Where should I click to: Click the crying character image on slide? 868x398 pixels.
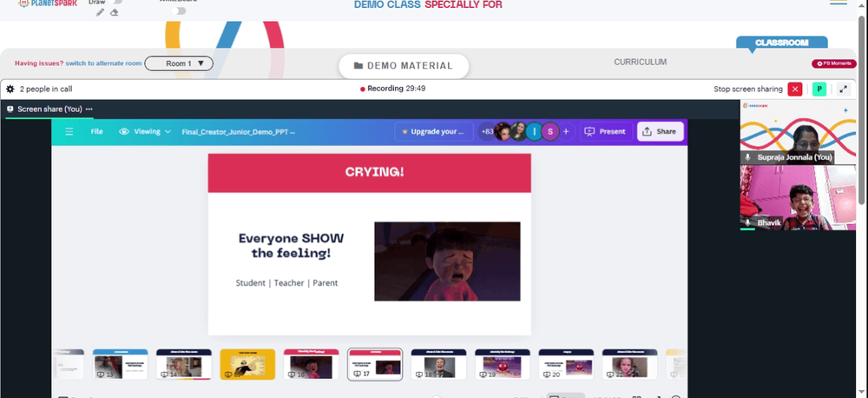click(447, 262)
